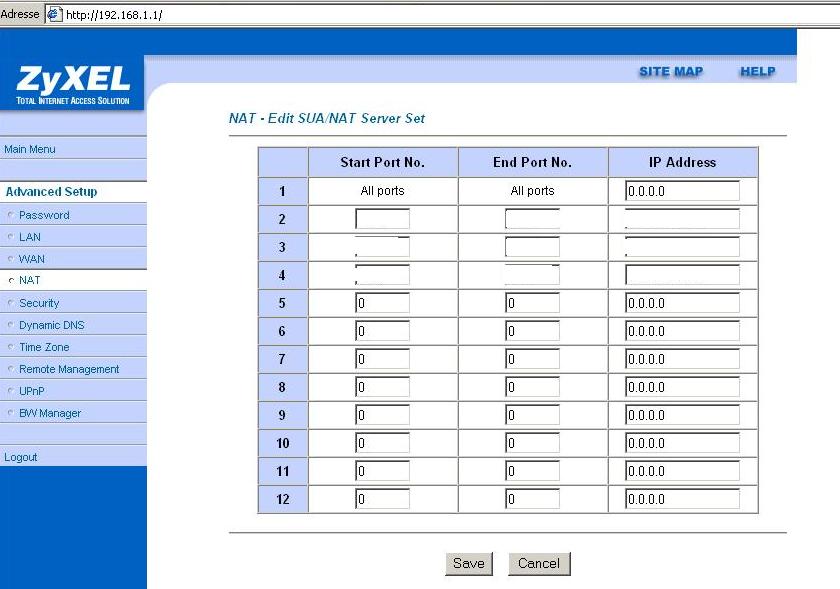
Task: Focus the End Port field in row 5
Action: click(x=532, y=303)
